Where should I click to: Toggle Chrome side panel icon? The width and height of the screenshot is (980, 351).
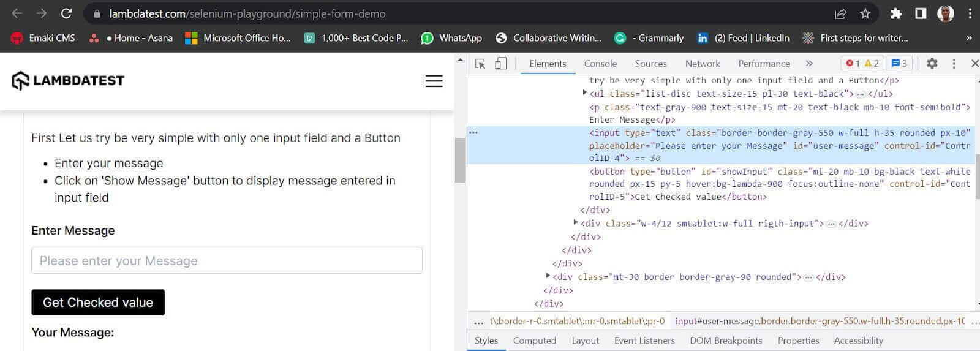point(921,13)
